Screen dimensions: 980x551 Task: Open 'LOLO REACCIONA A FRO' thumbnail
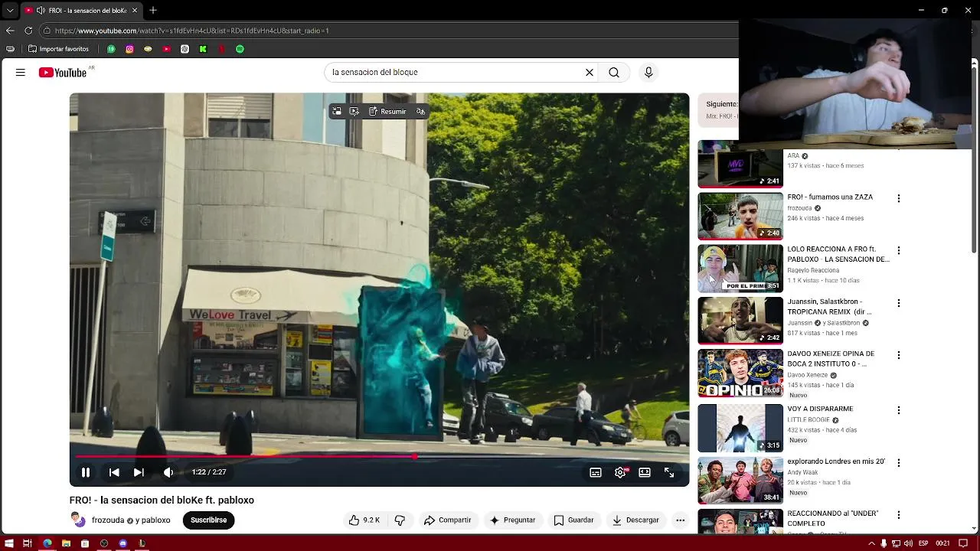[740, 269]
